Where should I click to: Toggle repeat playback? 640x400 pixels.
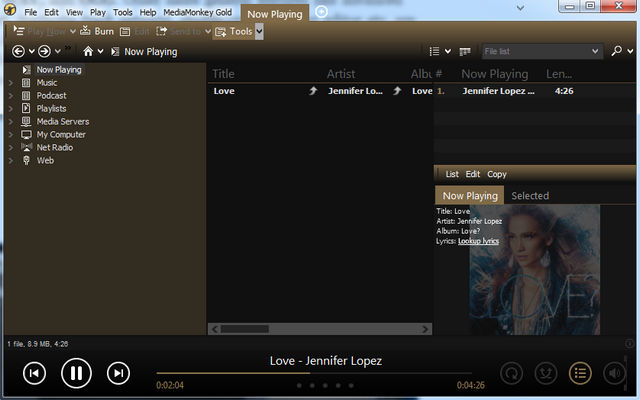511,373
